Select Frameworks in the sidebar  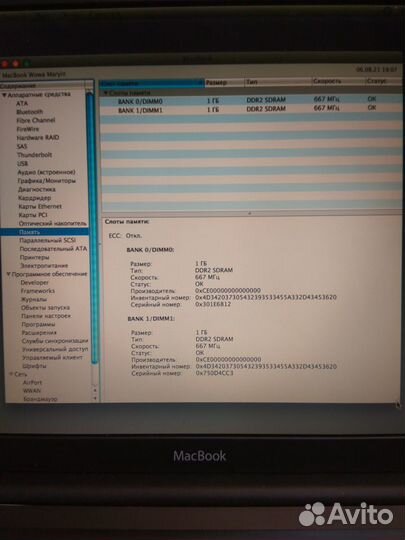click(x=38, y=291)
